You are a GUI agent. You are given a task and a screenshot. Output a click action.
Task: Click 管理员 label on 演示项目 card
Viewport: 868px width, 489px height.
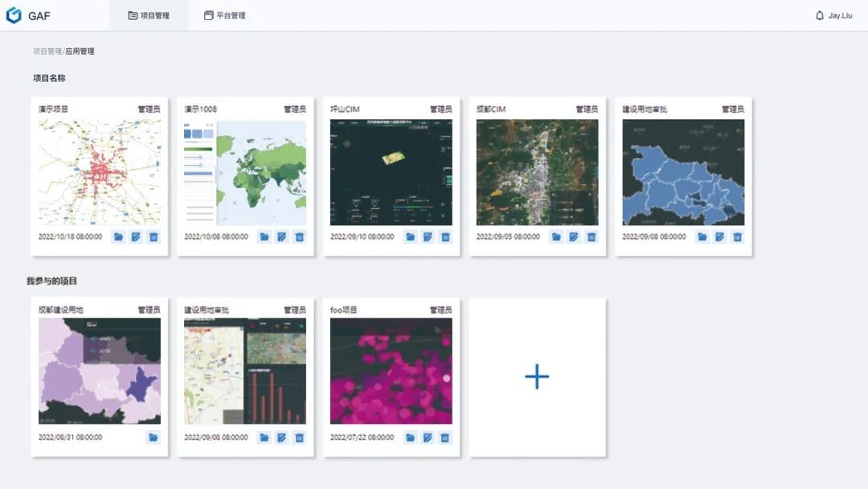[149, 109]
